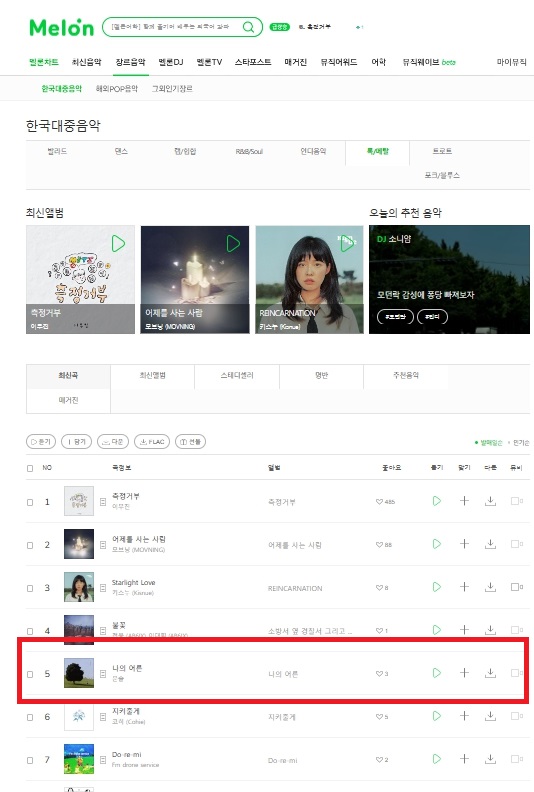Image resolution: width=534 pixels, height=792 pixels.
Task: Add song 2 to playlist with plus icon
Action: click(464, 544)
